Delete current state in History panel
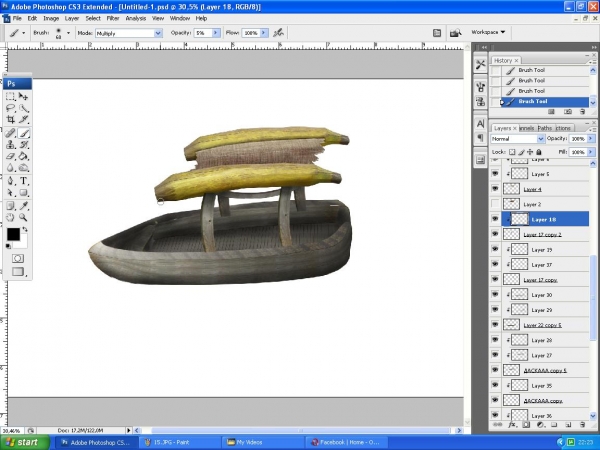Viewport: 600px width, 450px height. 582,112
